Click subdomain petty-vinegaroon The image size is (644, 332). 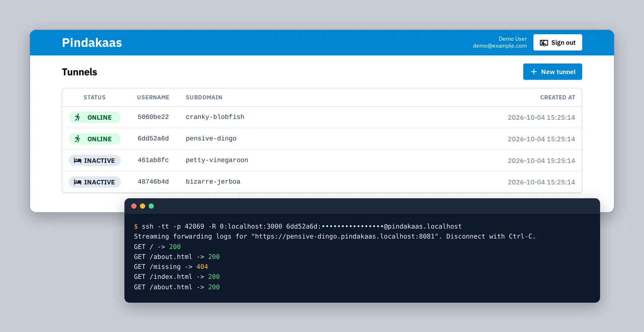217,160
